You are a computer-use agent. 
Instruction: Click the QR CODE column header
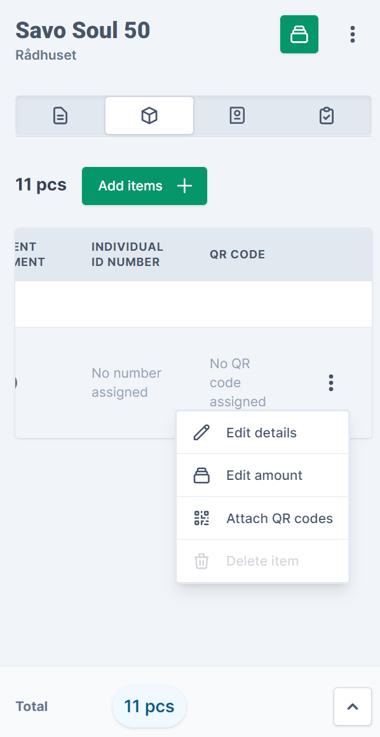[238, 254]
